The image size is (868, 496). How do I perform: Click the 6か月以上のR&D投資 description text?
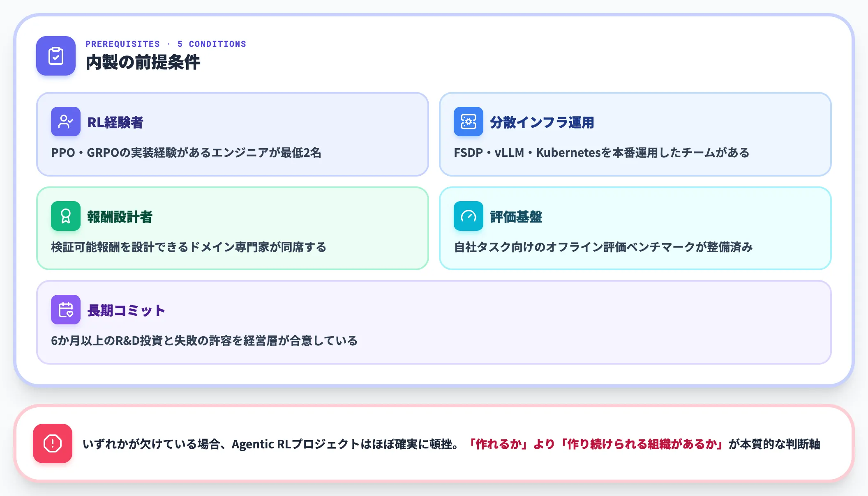(x=204, y=341)
